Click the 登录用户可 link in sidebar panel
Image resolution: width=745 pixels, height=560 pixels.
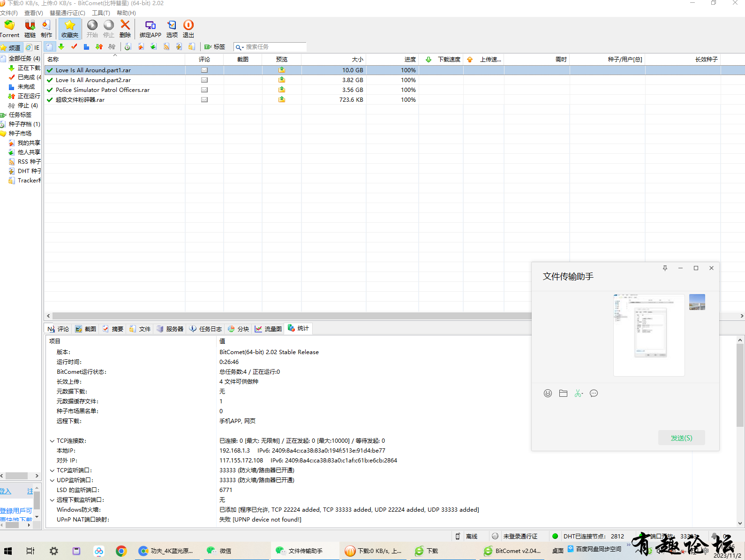click(x=16, y=511)
